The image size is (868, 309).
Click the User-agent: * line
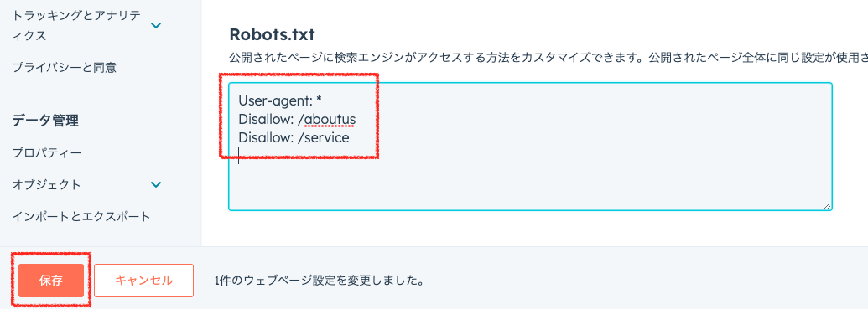click(x=280, y=100)
